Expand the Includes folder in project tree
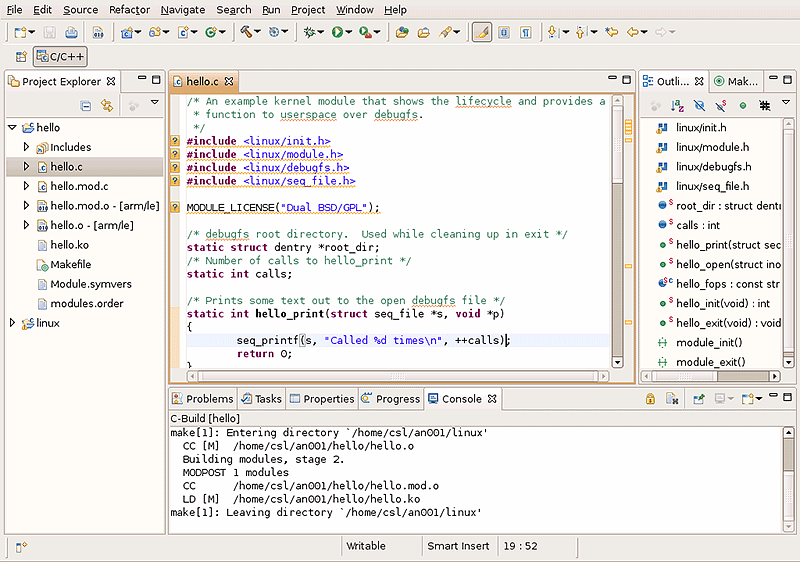The width and height of the screenshot is (800, 562). click(27, 147)
